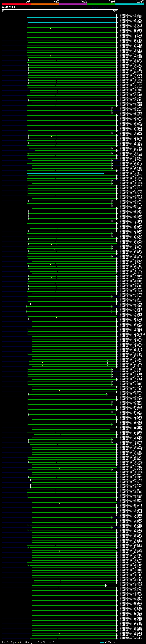Open hit UniRef100_P12711
This screenshot has height=644, width=146.
[x=131, y=366]
